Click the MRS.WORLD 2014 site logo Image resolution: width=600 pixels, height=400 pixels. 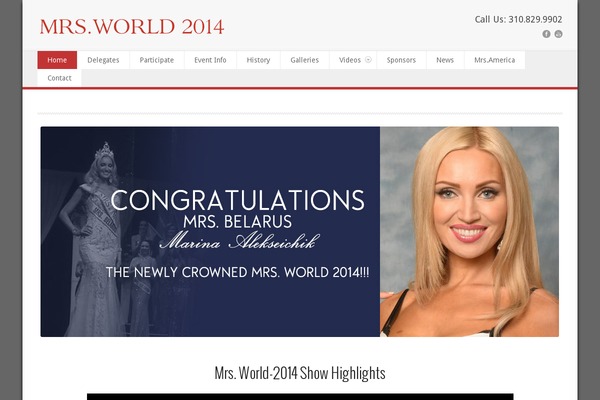click(132, 27)
